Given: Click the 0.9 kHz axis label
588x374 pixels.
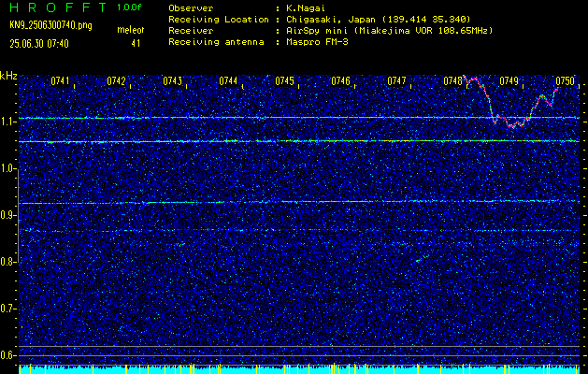Looking at the screenshot, I should (7, 215).
